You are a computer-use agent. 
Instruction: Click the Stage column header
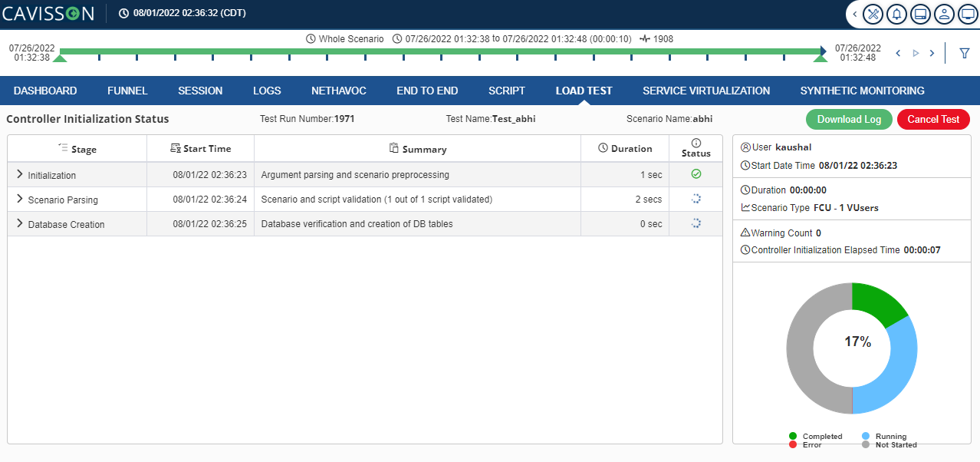coord(77,149)
